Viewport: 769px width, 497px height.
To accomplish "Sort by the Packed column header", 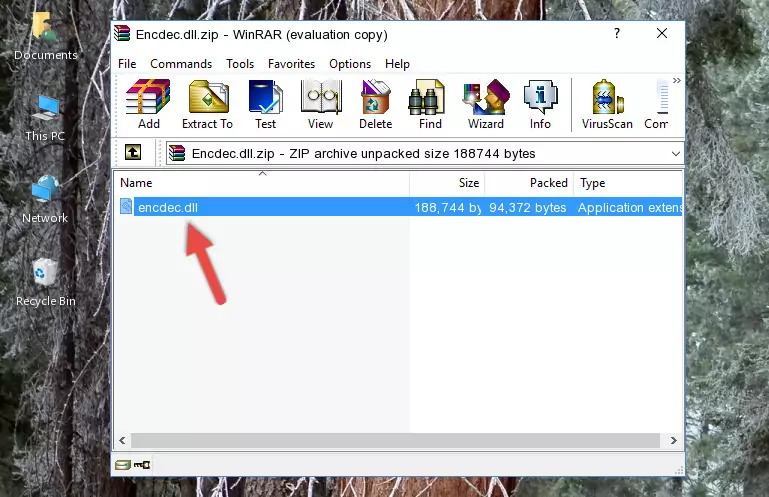I will [529, 183].
